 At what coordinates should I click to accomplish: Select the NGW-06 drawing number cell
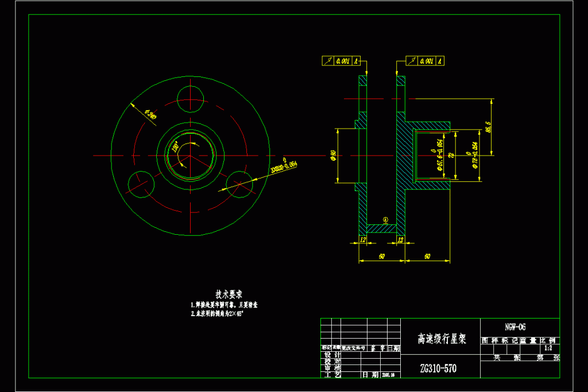pos(515,327)
